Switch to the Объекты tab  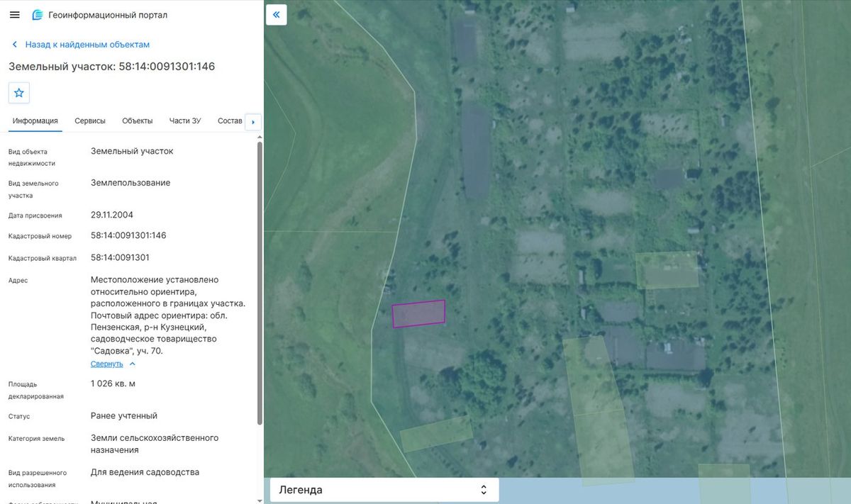click(x=138, y=121)
